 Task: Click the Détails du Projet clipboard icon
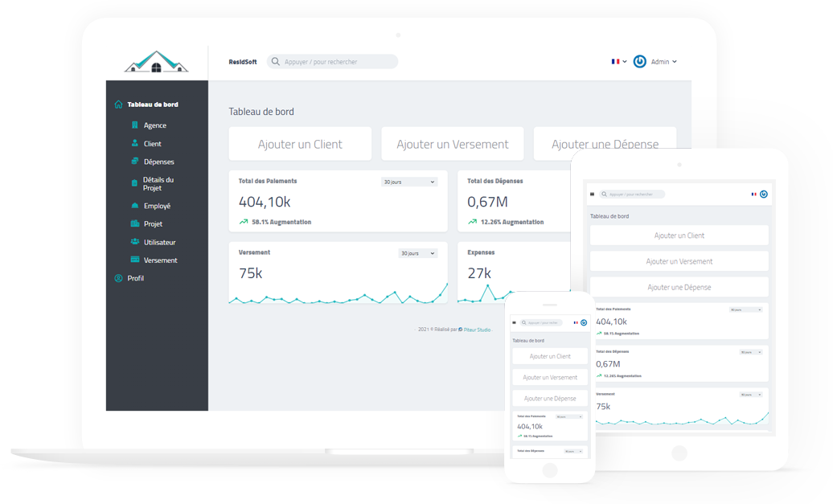point(134,183)
